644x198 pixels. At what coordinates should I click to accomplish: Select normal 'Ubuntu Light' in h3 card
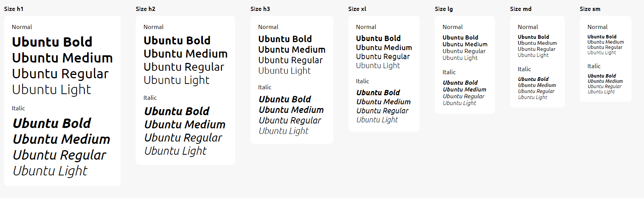(284, 71)
